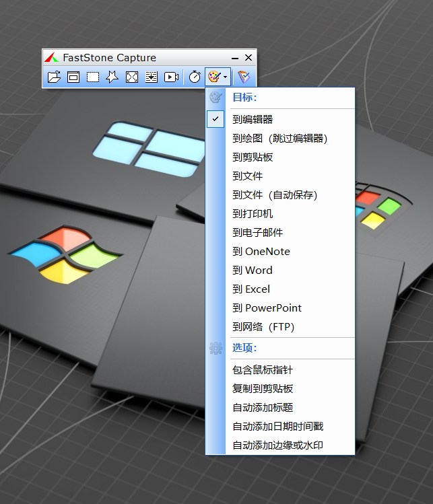Viewport: 433px width, 504px height.
Task: Enable 自动添加标题 option
Action: [x=280, y=408]
